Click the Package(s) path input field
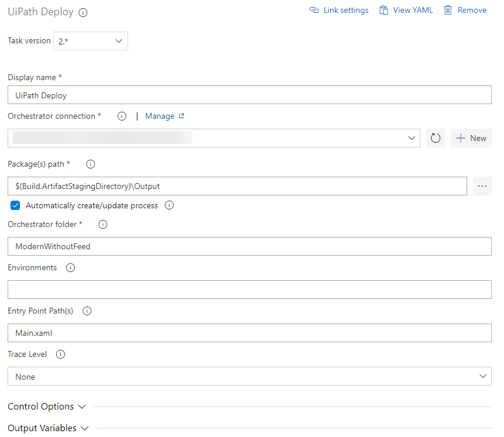 (237, 186)
